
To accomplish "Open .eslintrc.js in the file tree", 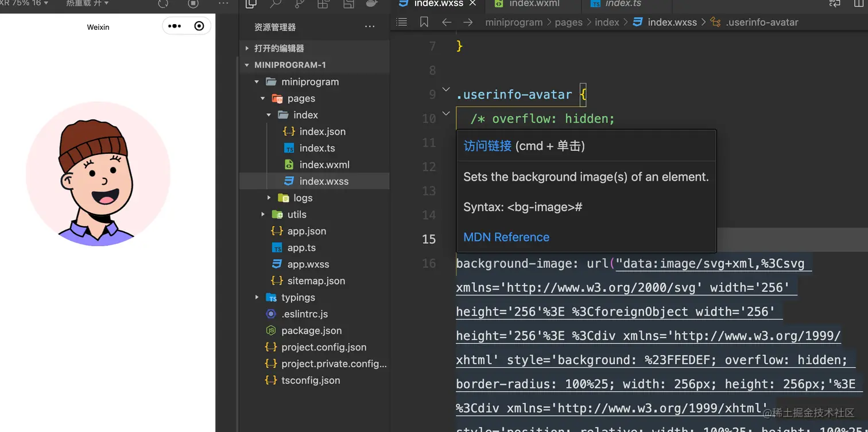I will (305, 314).
